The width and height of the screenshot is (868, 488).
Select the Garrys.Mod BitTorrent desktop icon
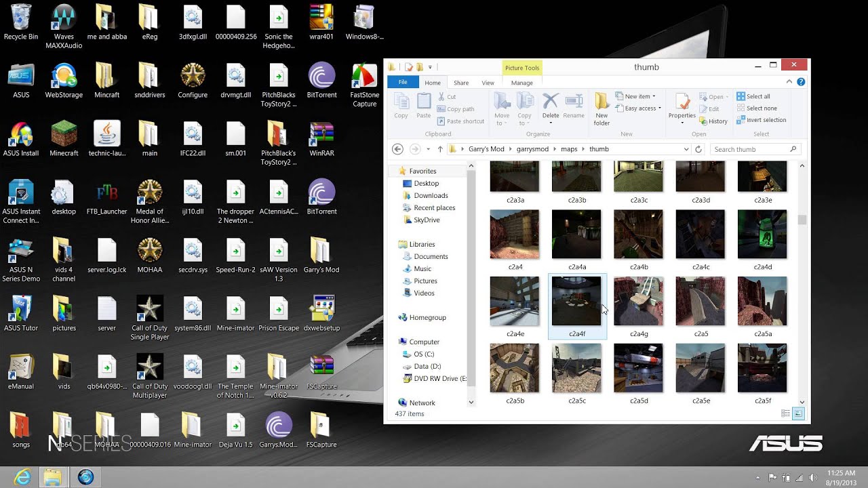click(x=279, y=430)
